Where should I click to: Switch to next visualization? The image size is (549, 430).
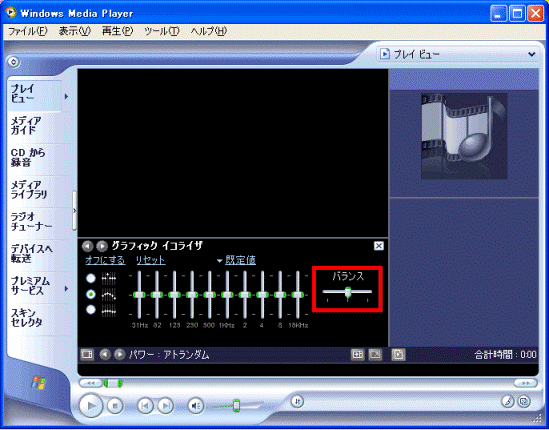tap(119, 355)
